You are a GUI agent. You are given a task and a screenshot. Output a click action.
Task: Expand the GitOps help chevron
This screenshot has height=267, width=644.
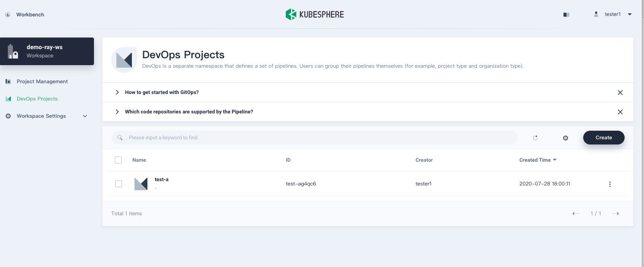(117, 92)
